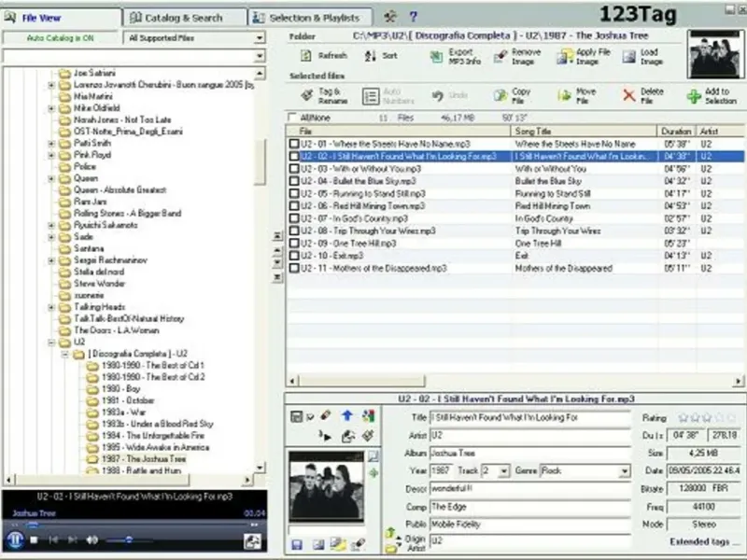Click the Add to Selection plus icon
The image size is (747, 560).
click(693, 95)
